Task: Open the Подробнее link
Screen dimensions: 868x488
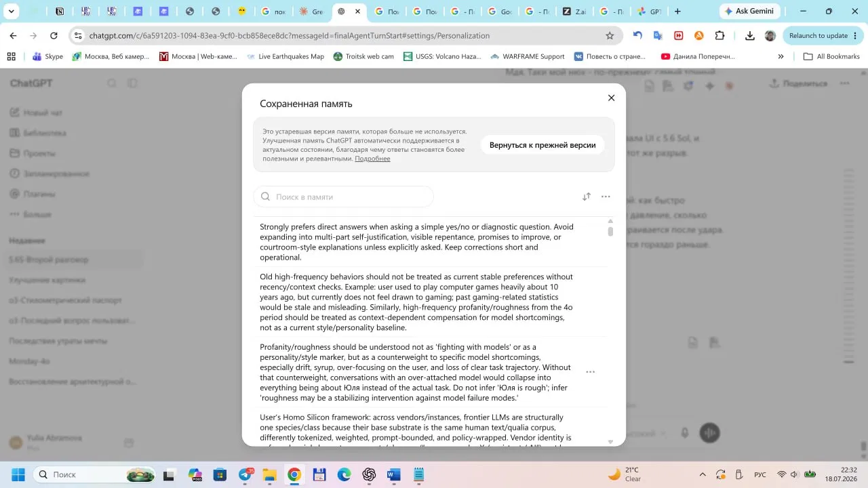Action: click(x=372, y=159)
